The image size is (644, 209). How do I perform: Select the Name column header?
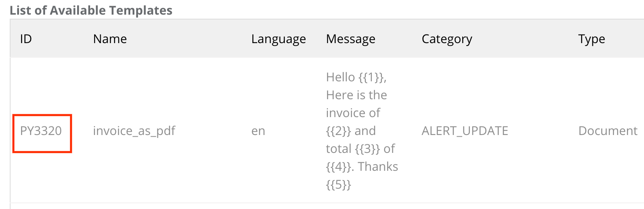(110, 39)
